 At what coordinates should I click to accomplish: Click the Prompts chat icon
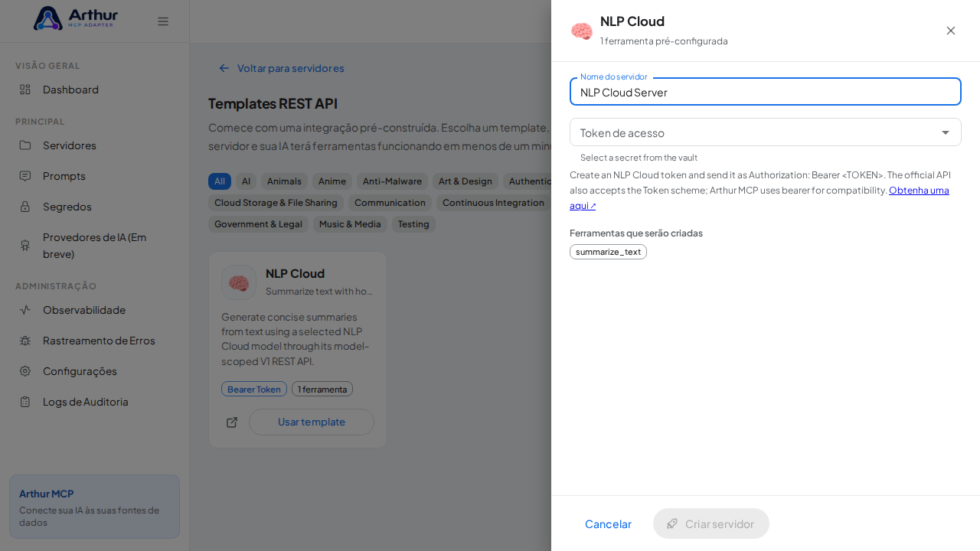click(x=25, y=176)
